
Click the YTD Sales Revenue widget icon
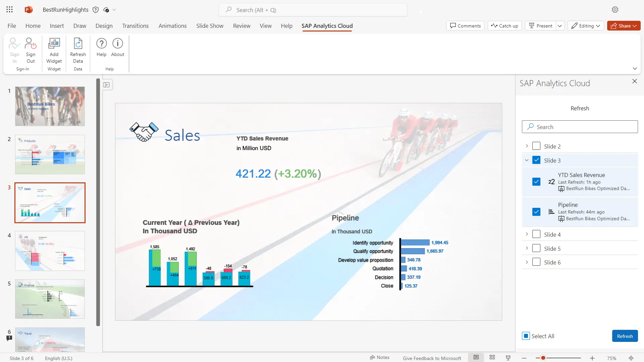pos(551,182)
